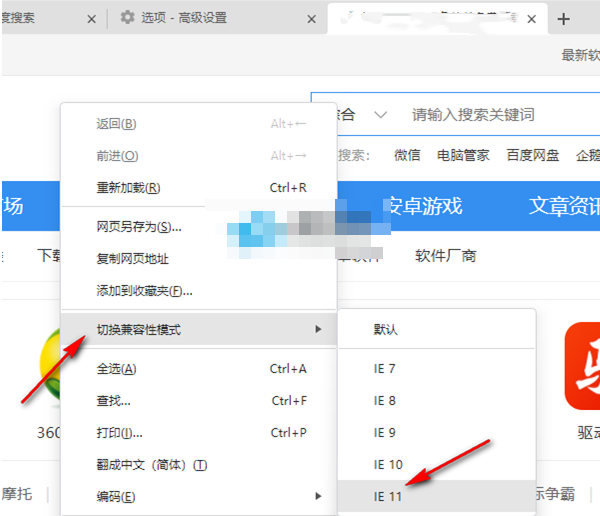Choose 重新加载(R) from context menu

tap(199, 188)
